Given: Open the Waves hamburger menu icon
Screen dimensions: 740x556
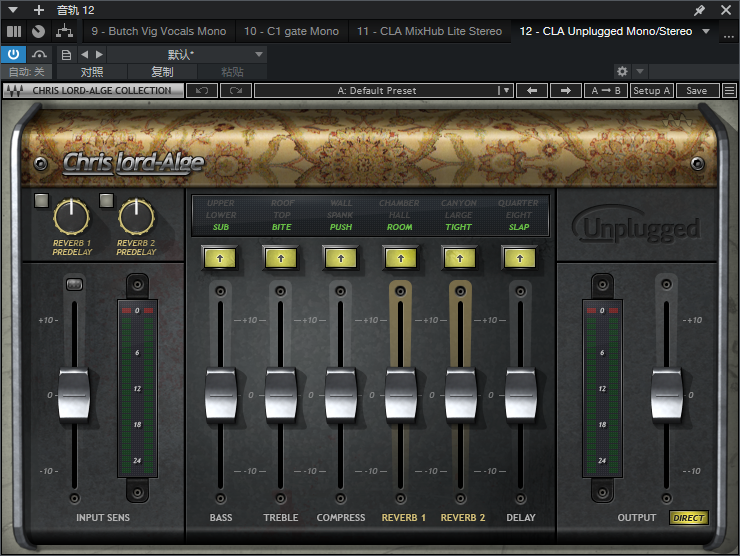Looking at the screenshot, I should click(729, 91).
